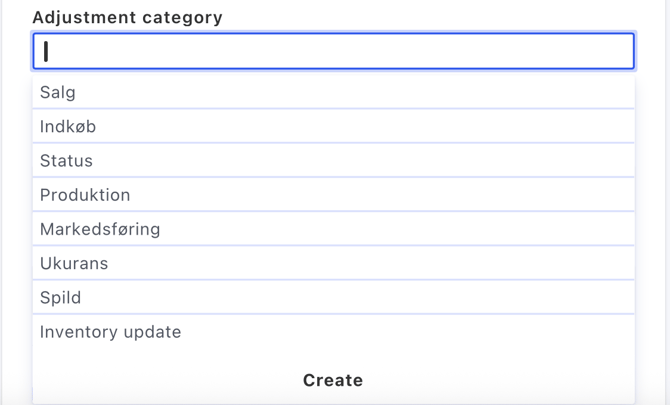This screenshot has width=670, height=405.
Task: Select Ukurans from the dropdown list
Action: coord(333,263)
